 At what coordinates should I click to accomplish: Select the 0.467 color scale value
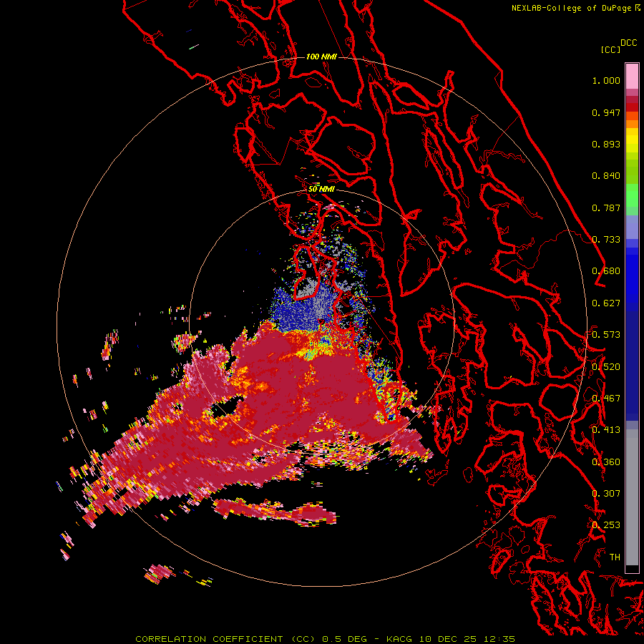coord(606,399)
